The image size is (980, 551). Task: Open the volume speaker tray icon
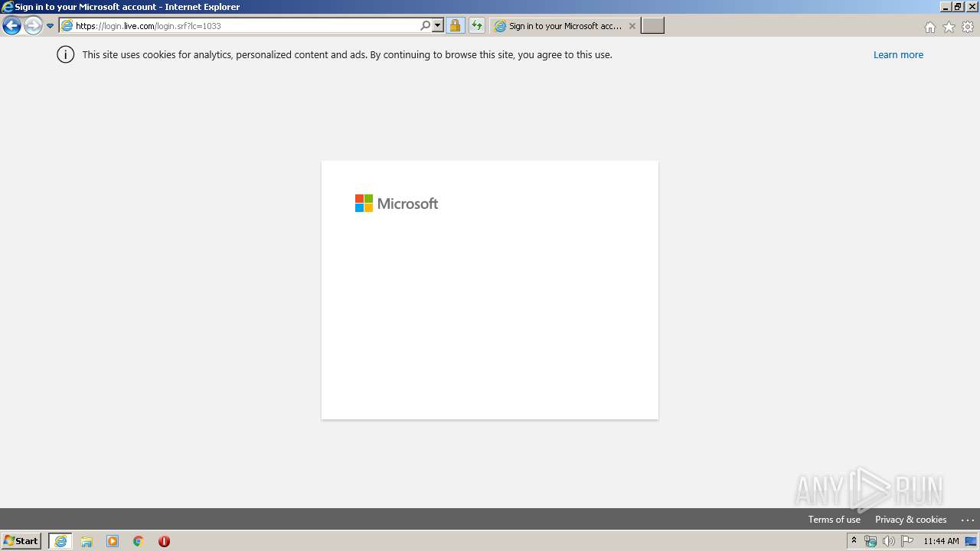(889, 541)
